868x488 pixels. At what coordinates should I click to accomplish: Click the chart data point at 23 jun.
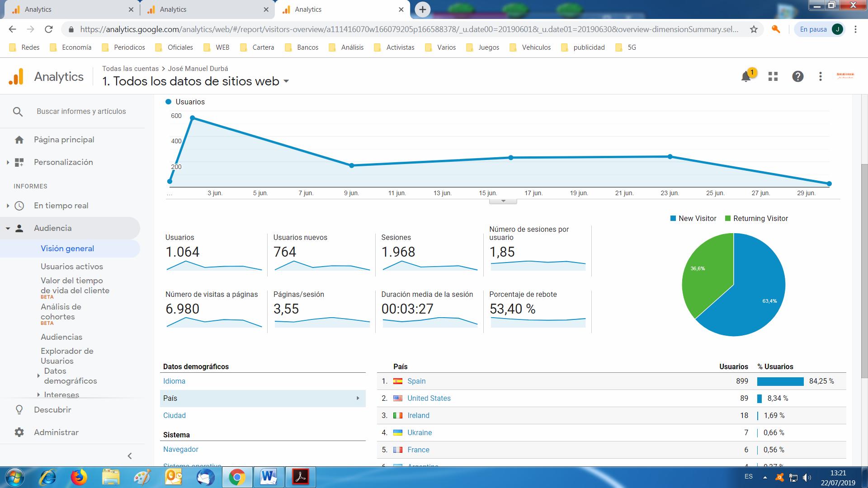point(670,157)
